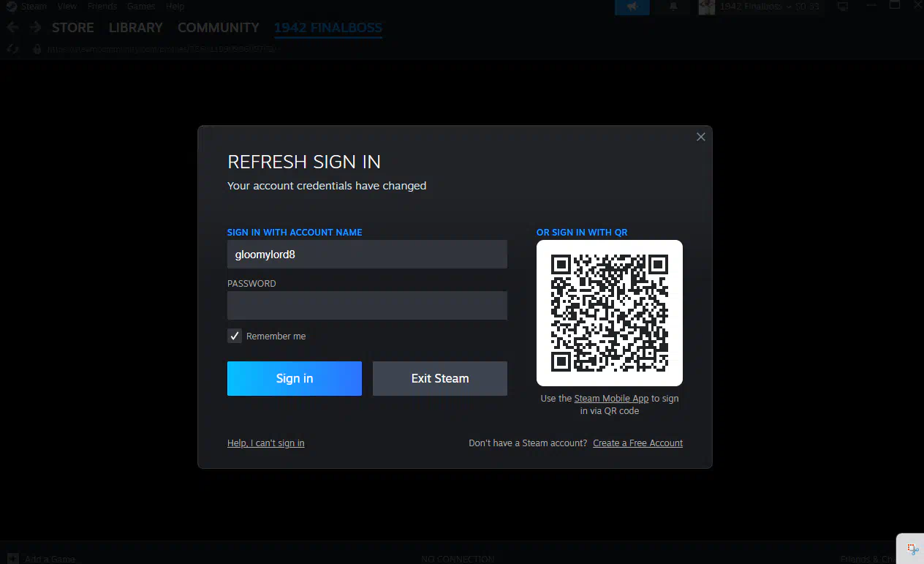Click Create a Free Account link
This screenshot has height=564, width=924.
point(638,443)
